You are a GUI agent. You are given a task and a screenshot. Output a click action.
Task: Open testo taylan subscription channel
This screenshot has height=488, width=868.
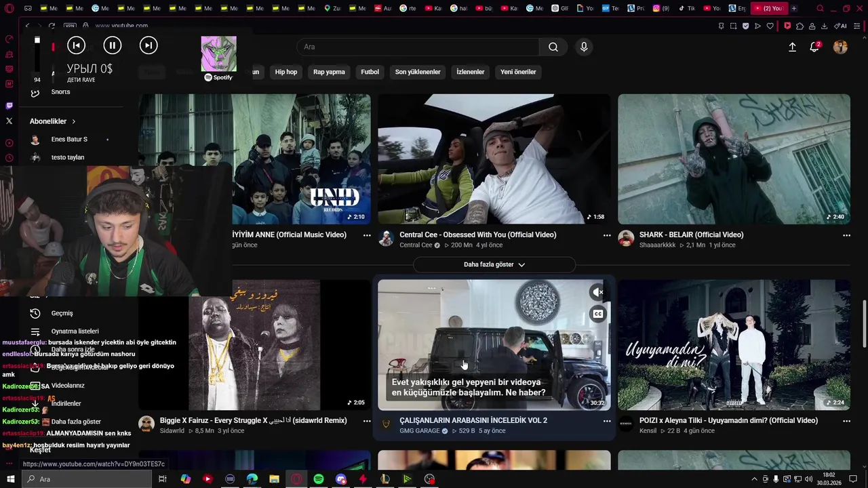coord(68,157)
